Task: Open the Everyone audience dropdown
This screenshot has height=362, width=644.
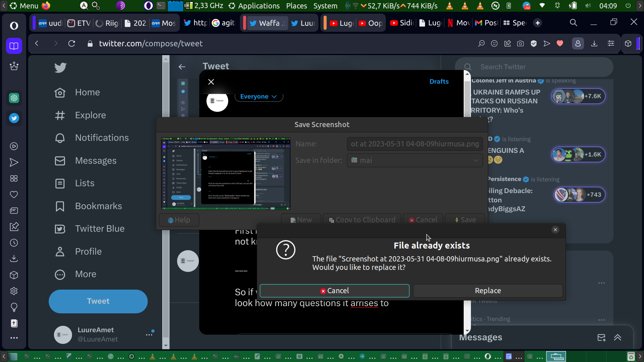Action: point(259,97)
